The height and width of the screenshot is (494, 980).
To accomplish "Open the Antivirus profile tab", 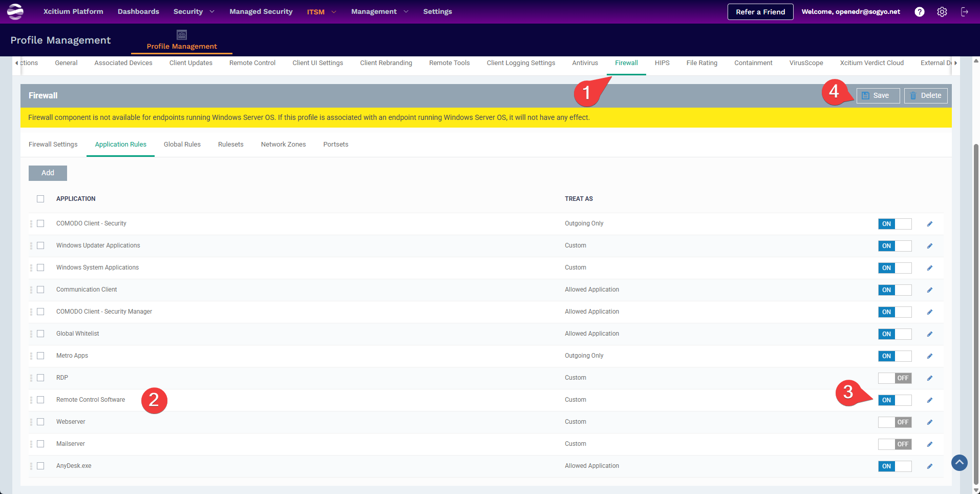I will (585, 63).
